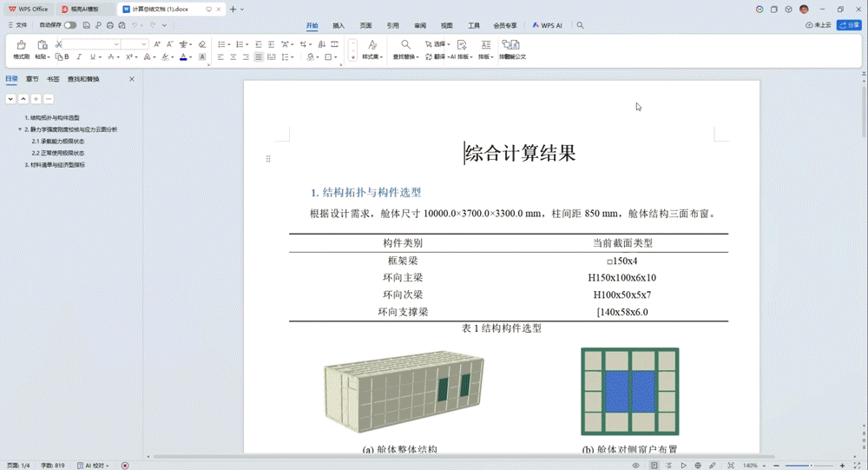Click the Undo arrow icon
Image resolution: width=868 pixels, height=470 pixels.
coord(134,25)
